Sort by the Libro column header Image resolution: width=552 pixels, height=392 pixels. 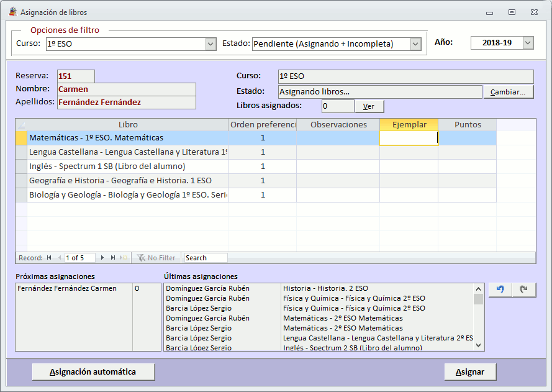[127, 125]
